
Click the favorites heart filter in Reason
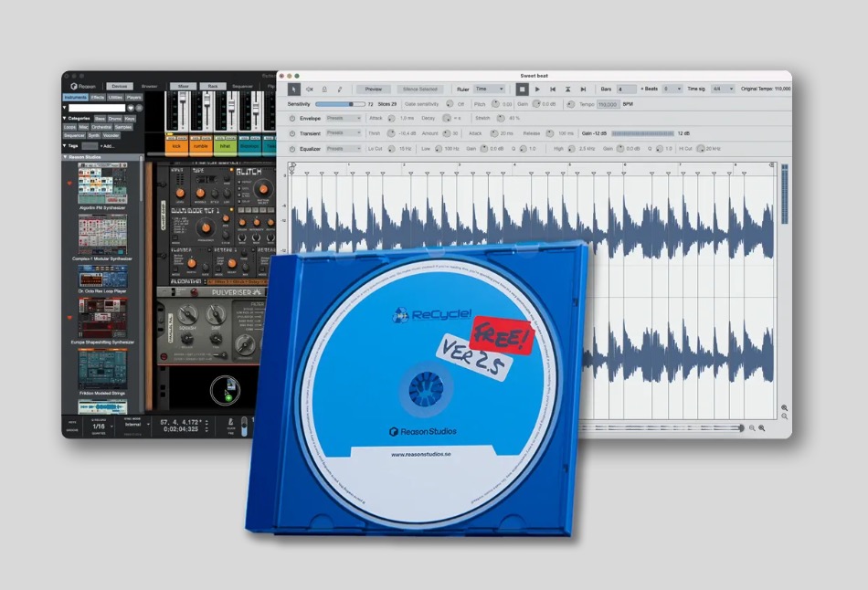(132, 108)
